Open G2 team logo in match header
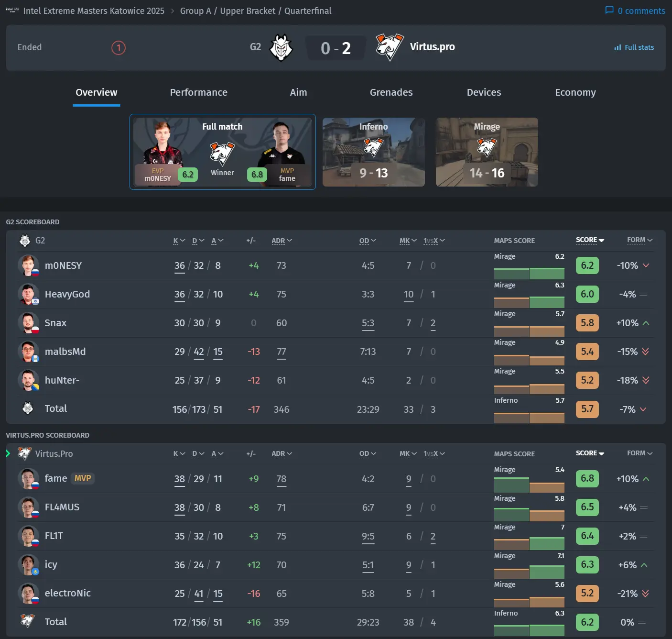The width and height of the screenshot is (672, 639). [281, 47]
